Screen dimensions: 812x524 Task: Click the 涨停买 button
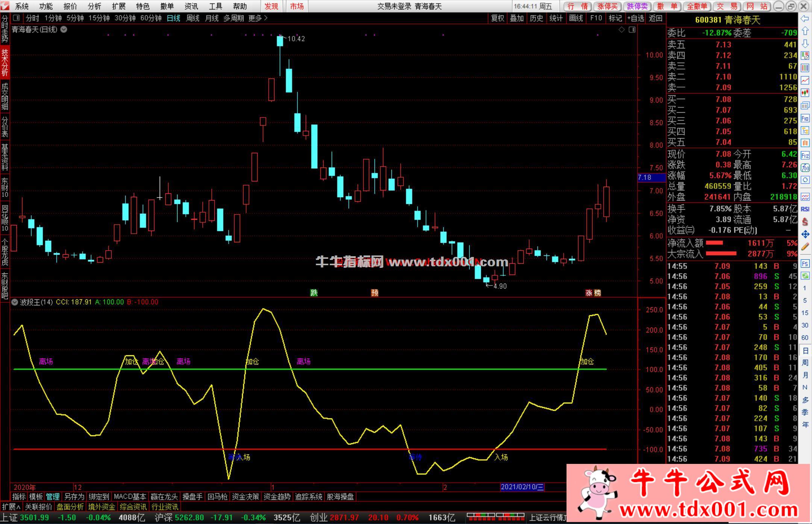607,6
